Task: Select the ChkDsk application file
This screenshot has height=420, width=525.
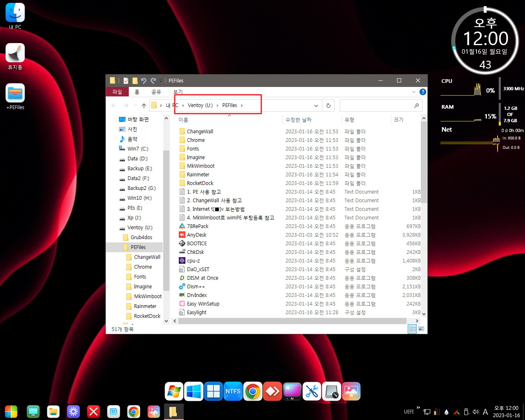Action: coord(195,252)
